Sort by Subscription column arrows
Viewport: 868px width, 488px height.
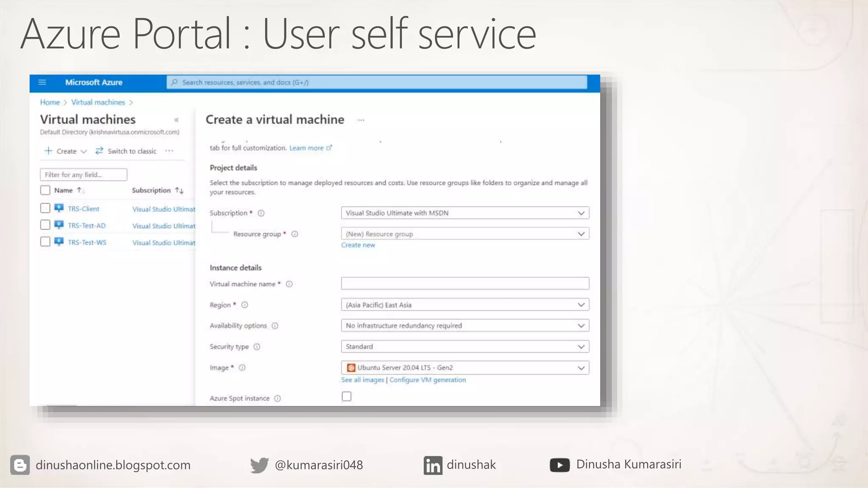179,190
